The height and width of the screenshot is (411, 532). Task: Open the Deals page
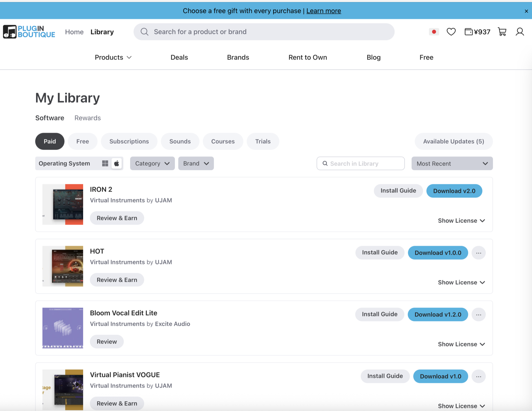coord(179,57)
